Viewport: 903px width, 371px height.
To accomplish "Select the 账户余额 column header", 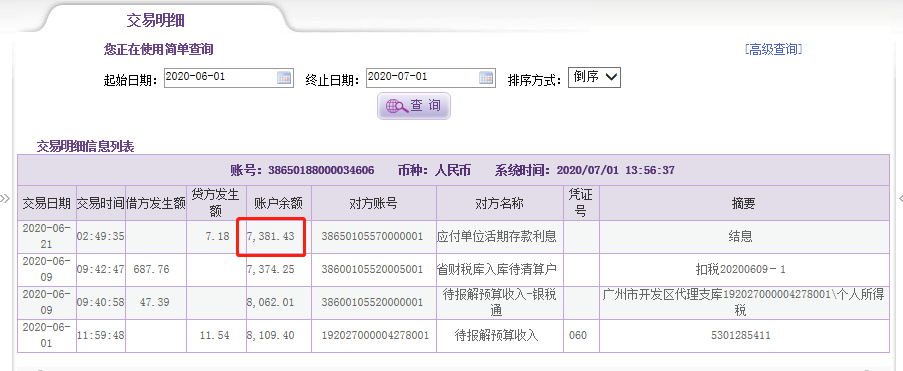I will click(x=279, y=203).
